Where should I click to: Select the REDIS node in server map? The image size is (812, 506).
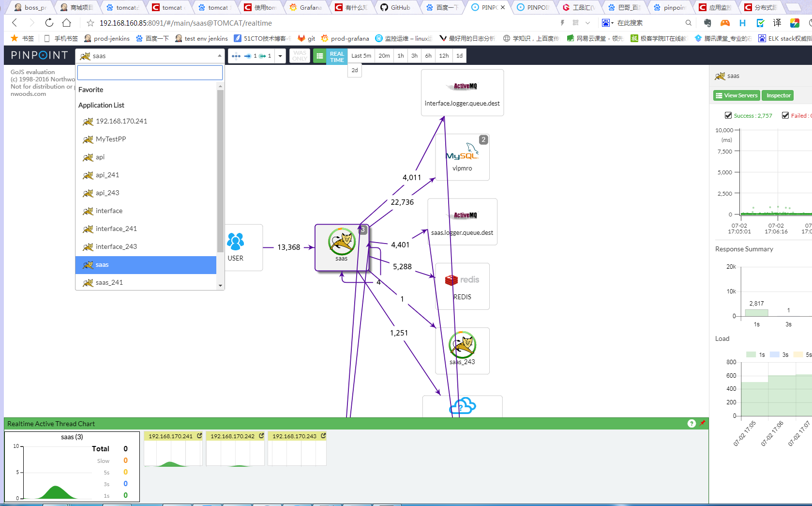point(462,286)
